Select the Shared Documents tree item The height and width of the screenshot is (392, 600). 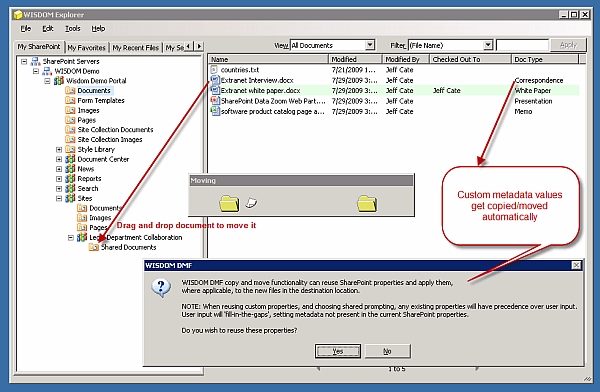pos(129,247)
